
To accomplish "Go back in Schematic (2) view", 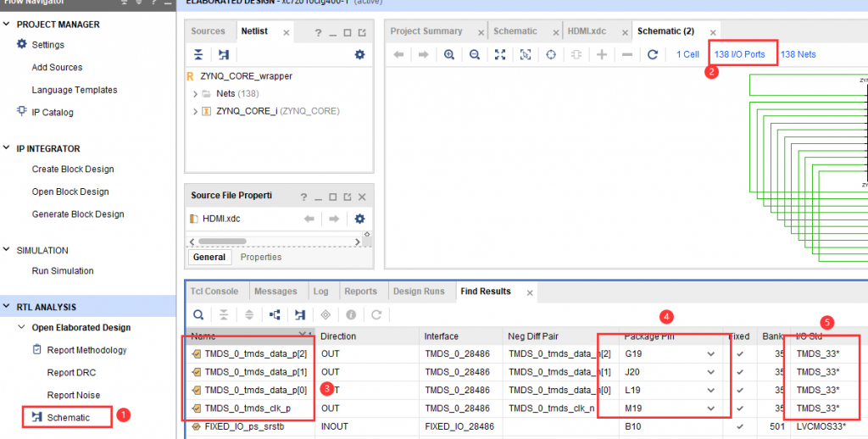I will click(x=398, y=54).
